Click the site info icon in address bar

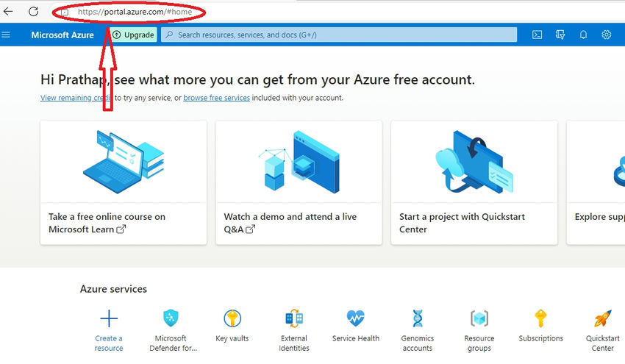[65, 12]
